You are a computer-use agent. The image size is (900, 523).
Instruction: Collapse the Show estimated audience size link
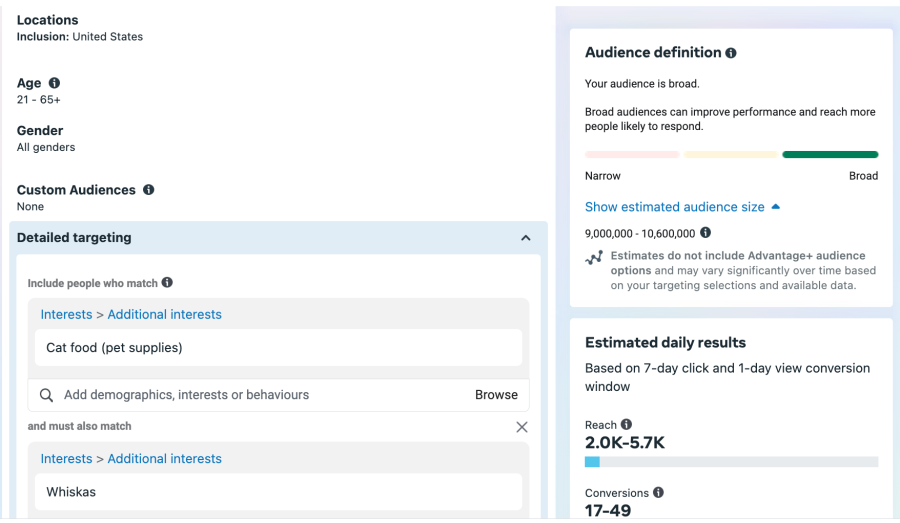(x=682, y=207)
